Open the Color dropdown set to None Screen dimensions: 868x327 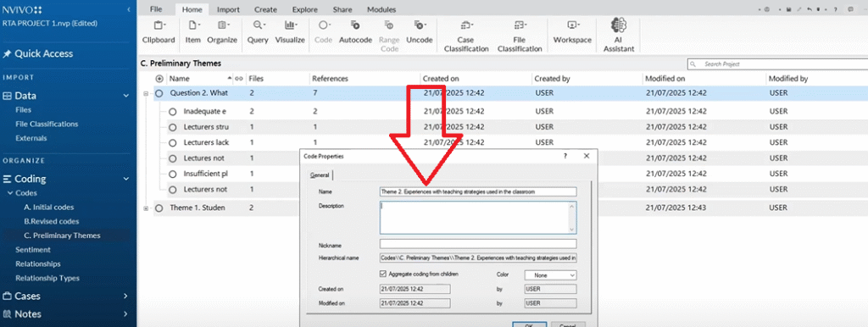pos(550,274)
